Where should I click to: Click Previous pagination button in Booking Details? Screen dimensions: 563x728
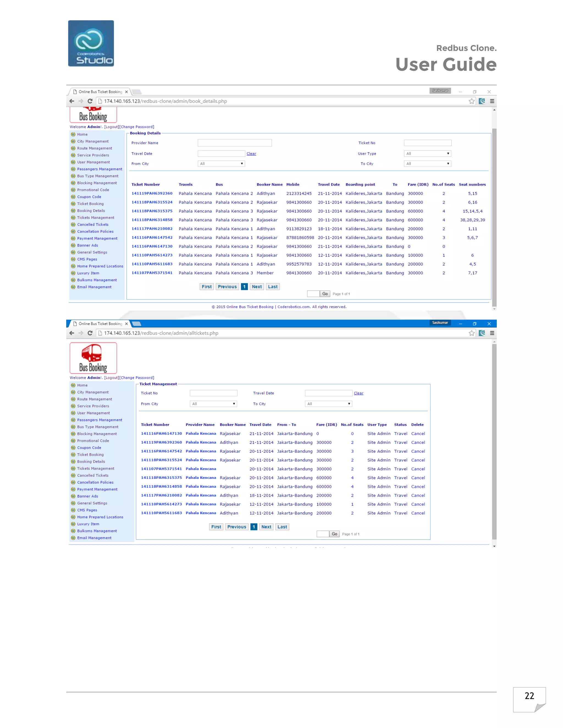click(227, 287)
